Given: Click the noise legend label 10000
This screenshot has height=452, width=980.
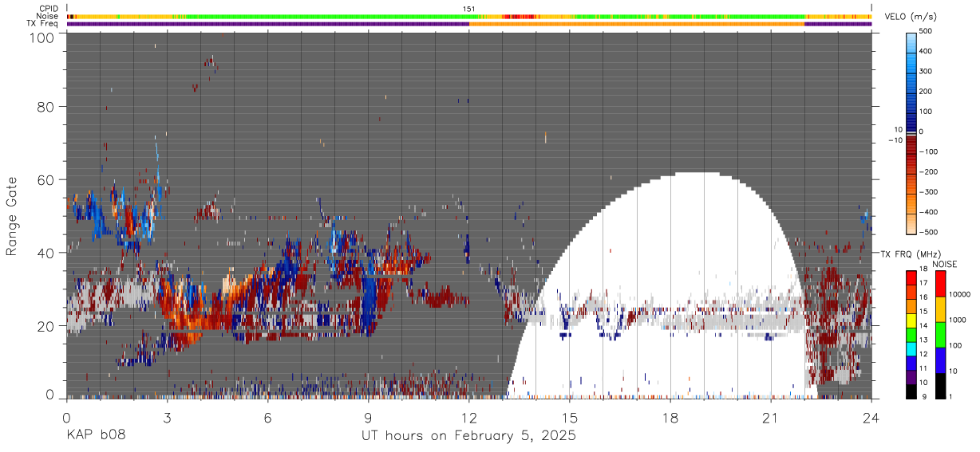Looking at the screenshot, I should point(960,295).
